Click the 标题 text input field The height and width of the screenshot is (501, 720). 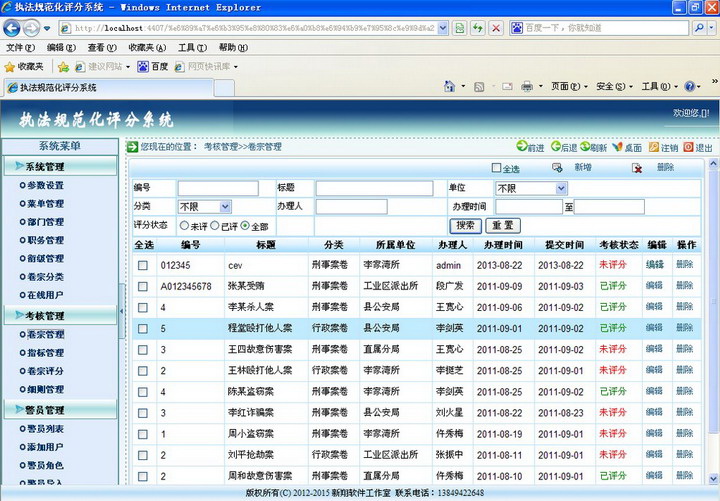click(374, 188)
